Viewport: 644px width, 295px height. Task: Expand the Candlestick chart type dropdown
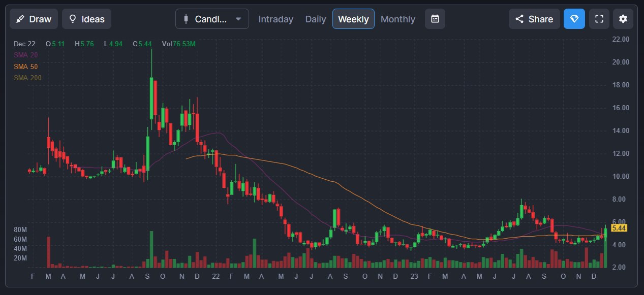coord(212,19)
